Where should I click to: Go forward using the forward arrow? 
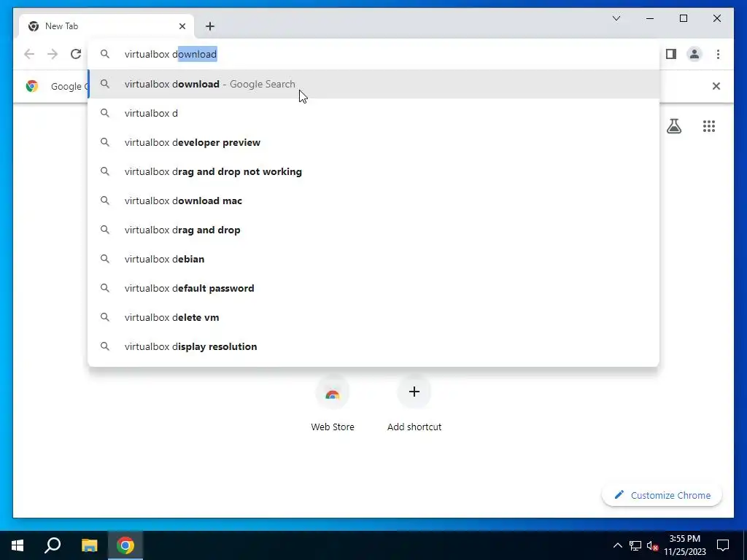point(53,54)
